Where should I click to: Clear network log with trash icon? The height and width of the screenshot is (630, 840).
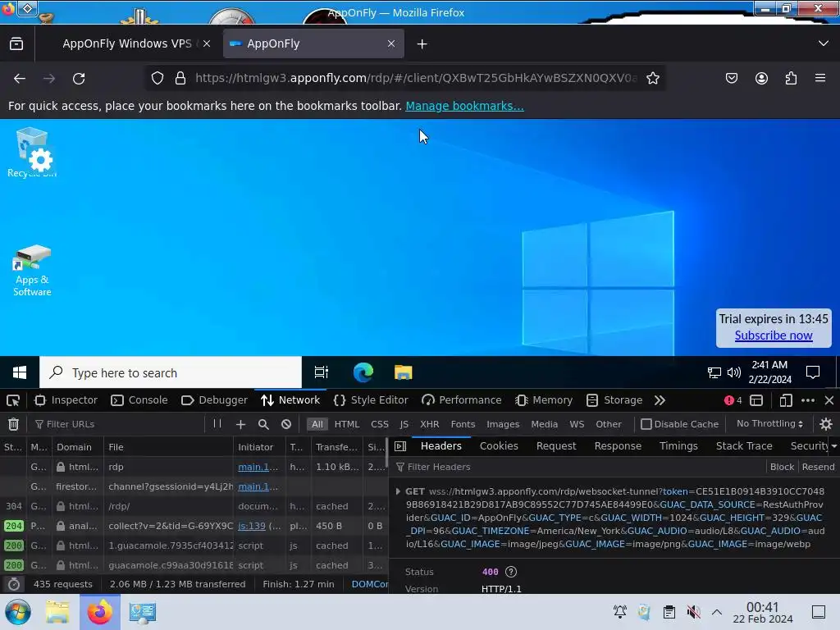click(x=13, y=424)
